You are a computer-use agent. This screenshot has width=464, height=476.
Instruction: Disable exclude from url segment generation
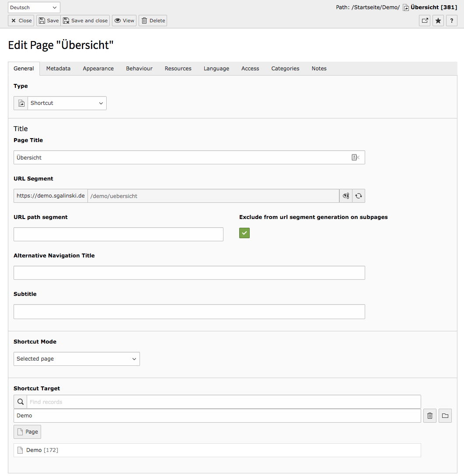(244, 233)
